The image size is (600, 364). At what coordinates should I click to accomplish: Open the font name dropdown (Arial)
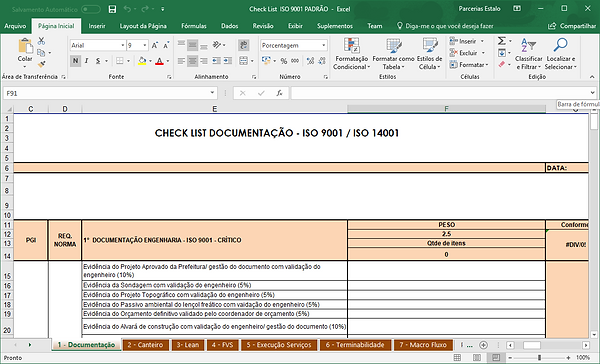(x=123, y=45)
